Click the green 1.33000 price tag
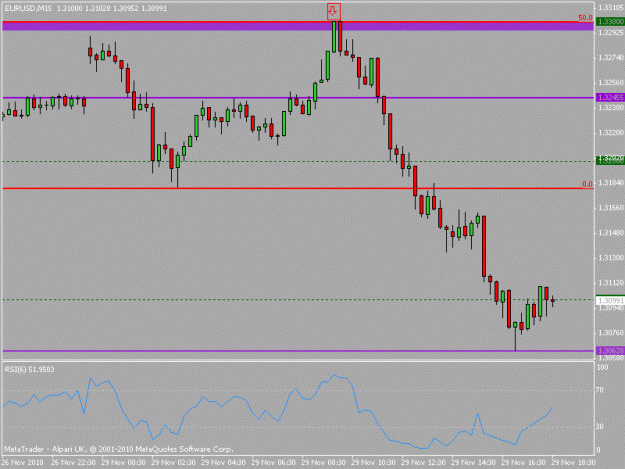 [x=610, y=22]
